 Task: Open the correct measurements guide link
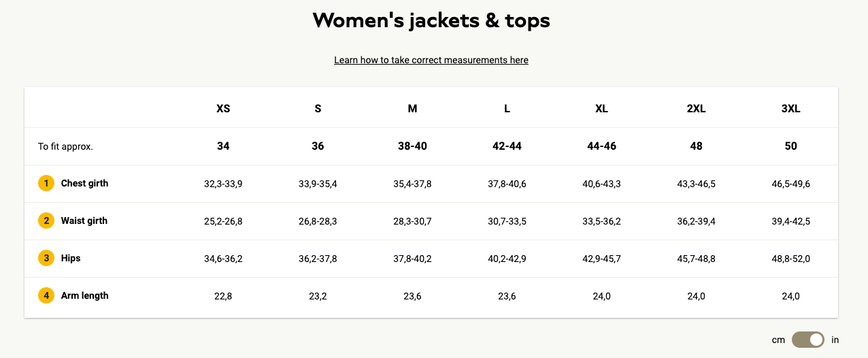(431, 61)
